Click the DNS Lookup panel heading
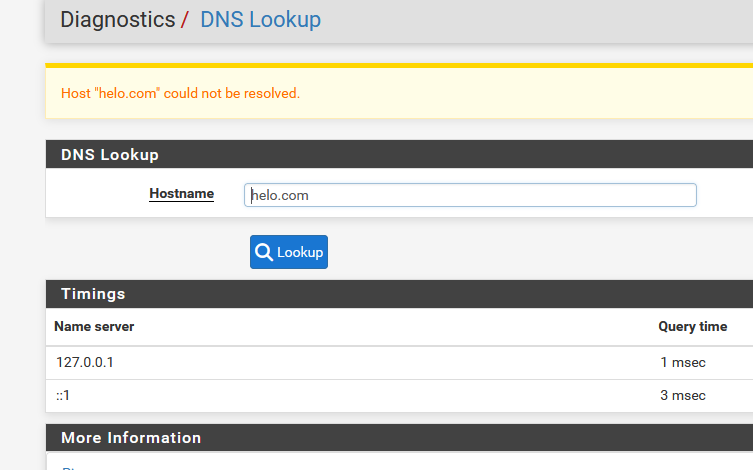The width and height of the screenshot is (753, 470). point(110,155)
